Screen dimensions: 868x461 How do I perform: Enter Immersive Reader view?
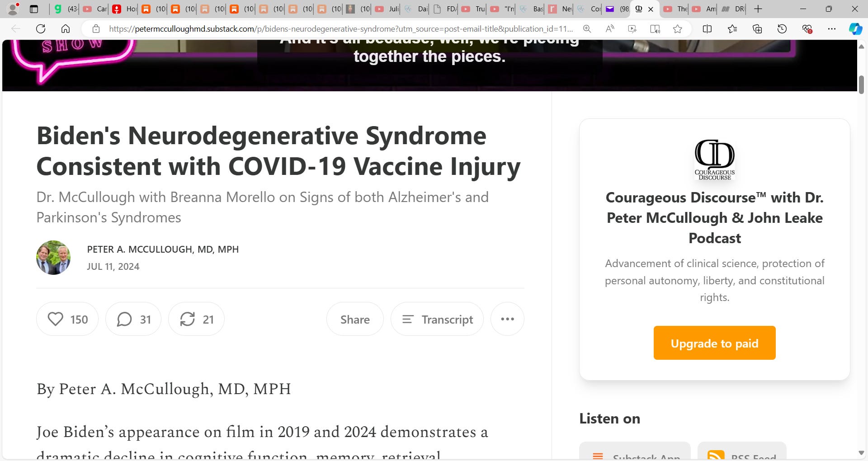(x=655, y=29)
